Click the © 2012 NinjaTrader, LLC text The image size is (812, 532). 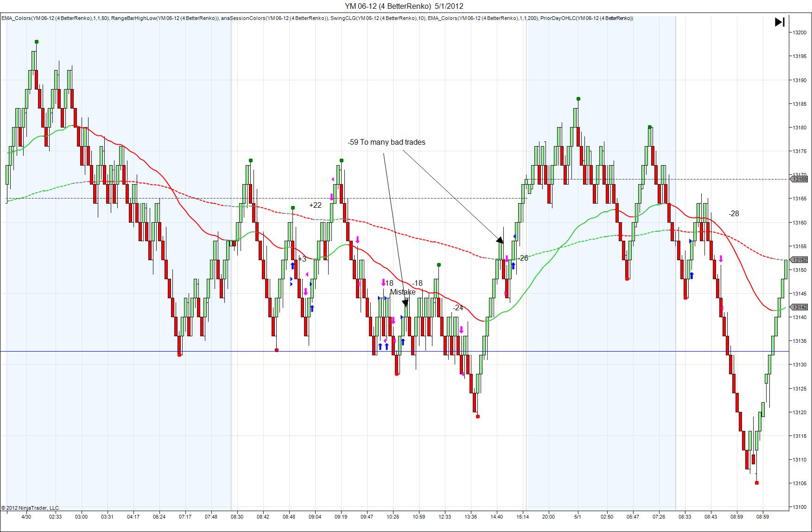point(30,508)
